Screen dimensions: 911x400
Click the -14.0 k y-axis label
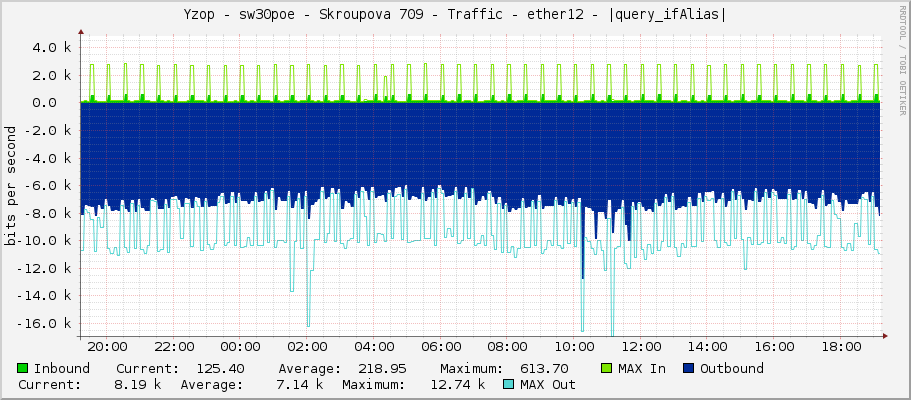point(44,296)
